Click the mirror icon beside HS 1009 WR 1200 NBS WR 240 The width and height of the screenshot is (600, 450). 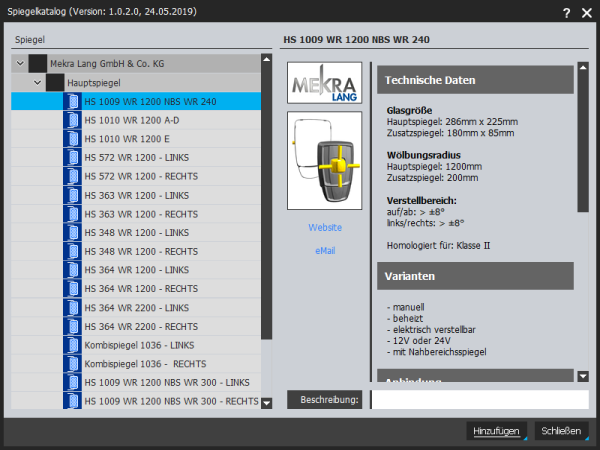72,101
